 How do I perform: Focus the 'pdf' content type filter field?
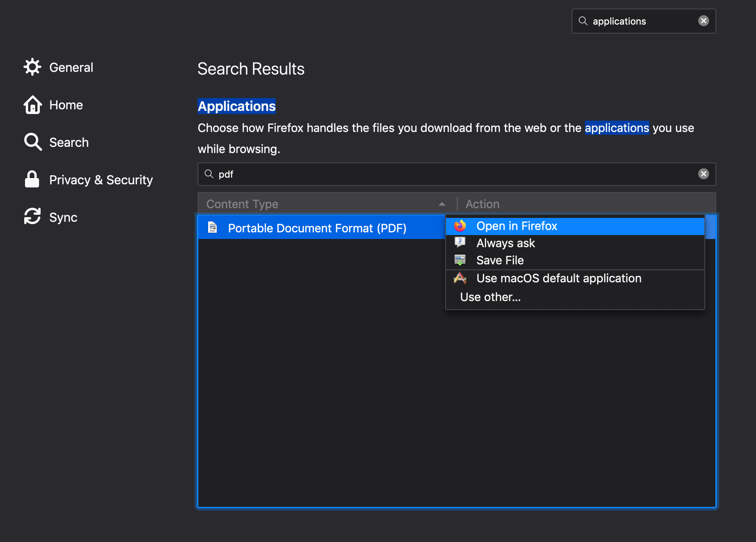[x=456, y=174]
